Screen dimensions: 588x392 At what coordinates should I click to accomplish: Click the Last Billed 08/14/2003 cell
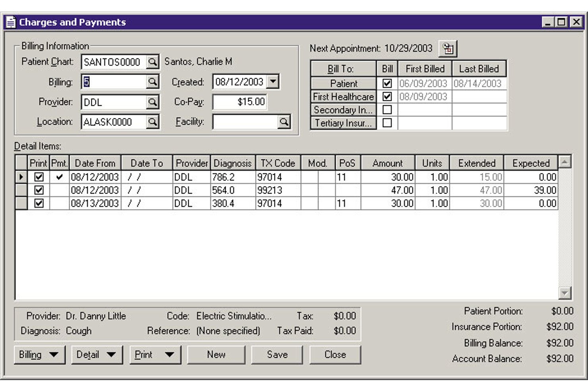[479, 83]
